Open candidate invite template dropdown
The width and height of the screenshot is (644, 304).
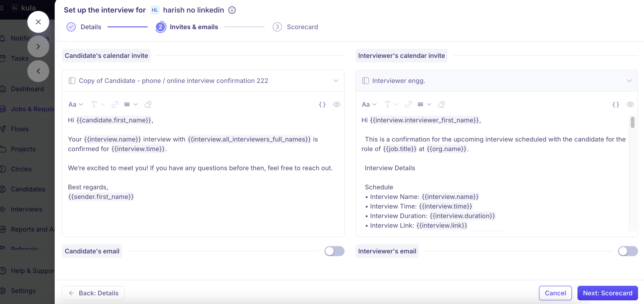[203, 81]
